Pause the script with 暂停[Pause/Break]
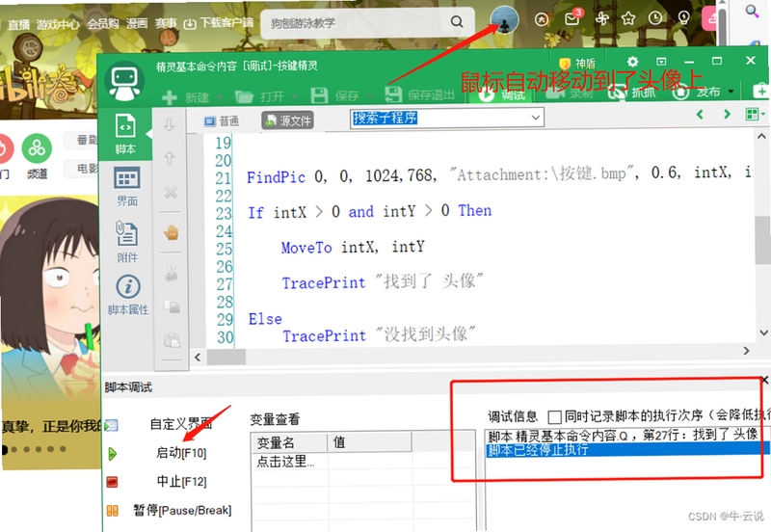 tap(182, 511)
